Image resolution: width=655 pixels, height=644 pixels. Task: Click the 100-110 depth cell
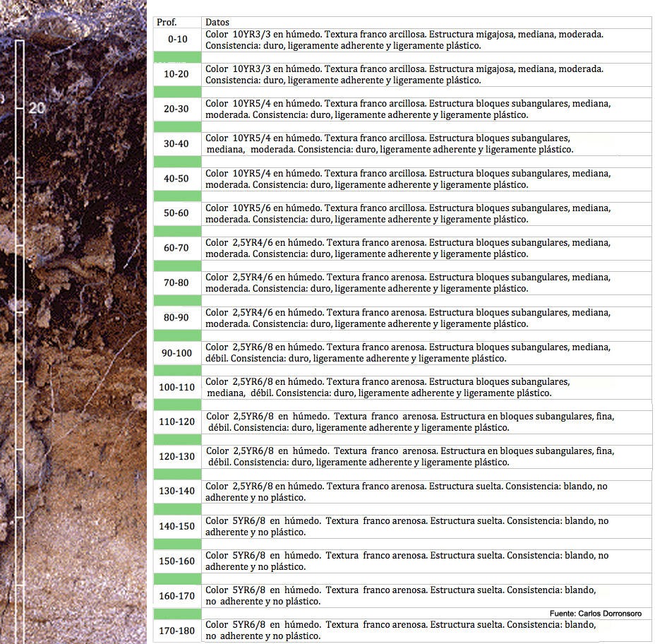tap(177, 388)
